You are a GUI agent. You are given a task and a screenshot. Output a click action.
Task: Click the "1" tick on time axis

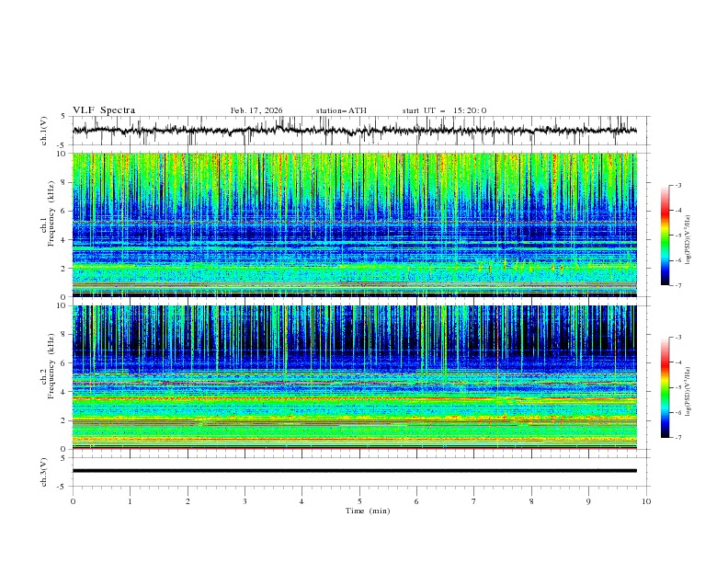[130, 501]
